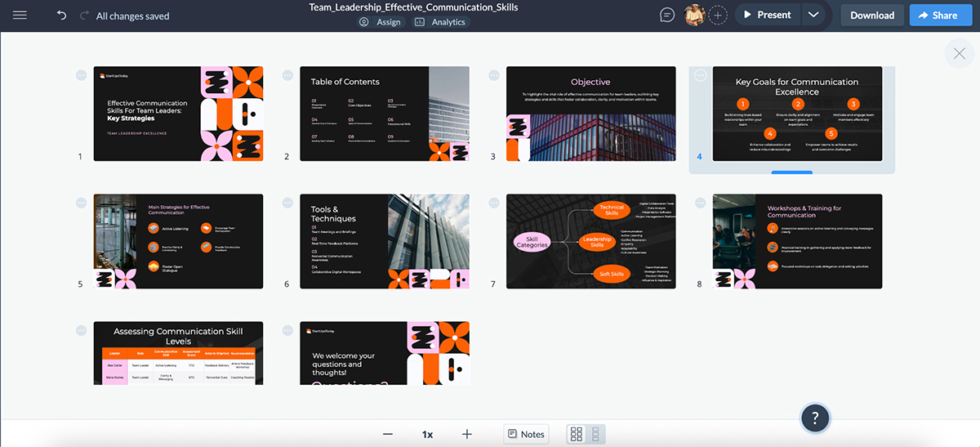Open options menu for slide 6
Image resolution: width=980 pixels, height=447 pixels.
click(x=287, y=203)
